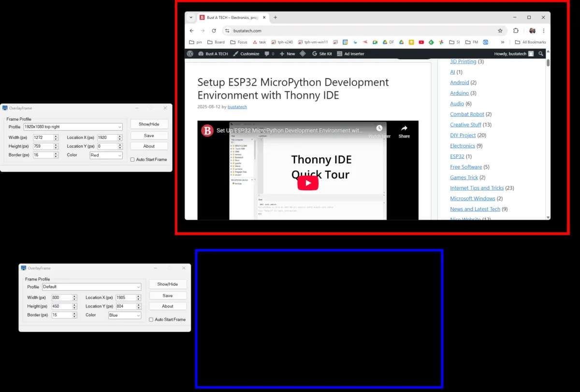580x392 pixels.
Task: Play the Thonny IDE YouTube video
Action: [308, 183]
